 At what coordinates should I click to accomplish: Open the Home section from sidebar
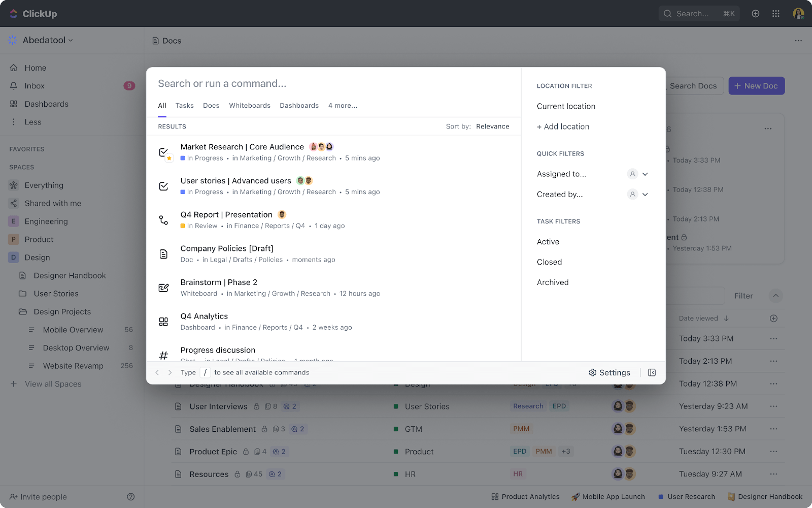pyautogui.click(x=35, y=68)
